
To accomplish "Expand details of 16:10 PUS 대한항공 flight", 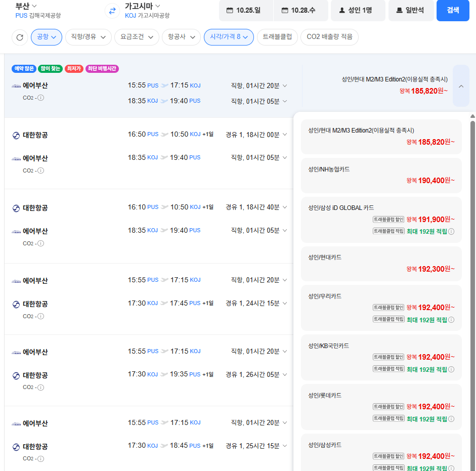I will pos(285,207).
